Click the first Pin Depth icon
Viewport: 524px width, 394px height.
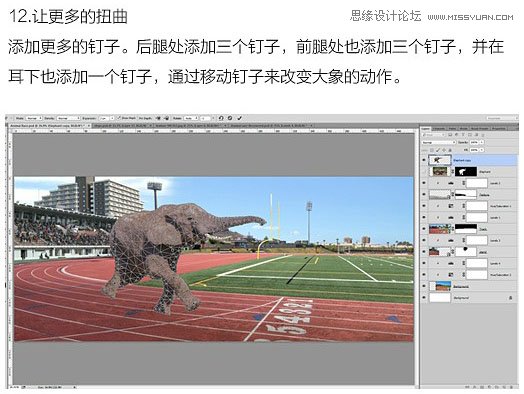[158, 118]
